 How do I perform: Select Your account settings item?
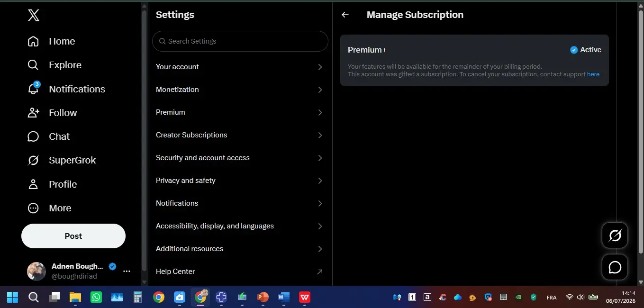pos(240,67)
